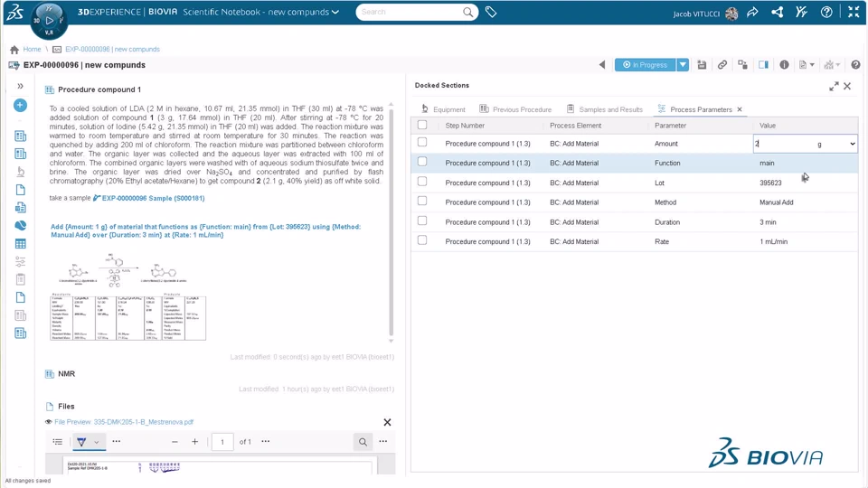The height and width of the screenshot is (488, 868).
Task: Open the In Progress status dropdown arrow
Action: point(683,65)
